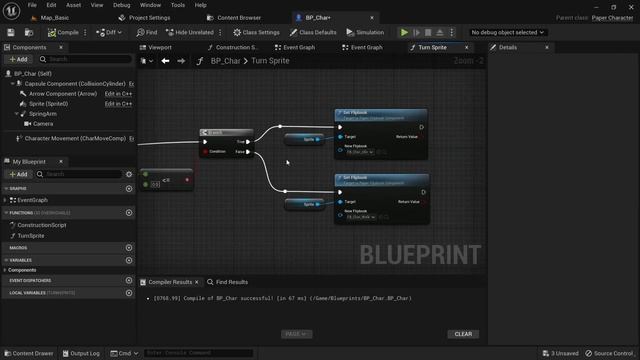Screen dimensions: 640x360
Task: Close the BP_Char tab
Action: (x=372, y=18)
